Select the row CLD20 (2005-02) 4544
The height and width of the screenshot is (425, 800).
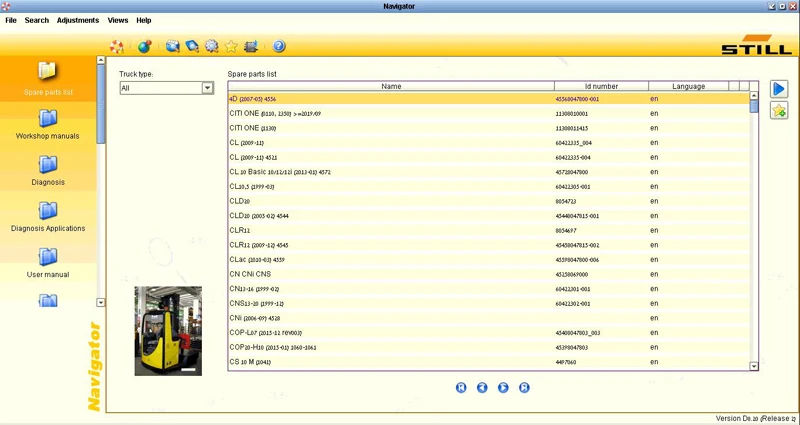point(489,216)
